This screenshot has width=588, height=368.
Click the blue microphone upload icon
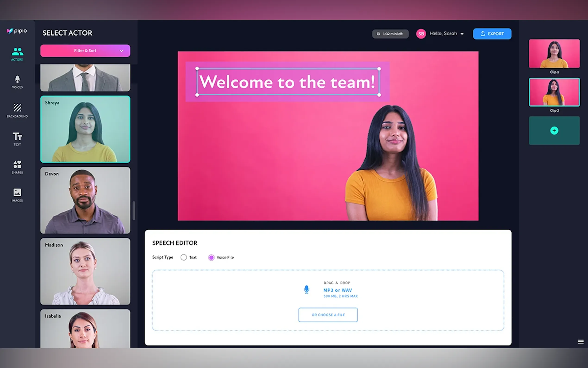pyautogui.click(x=307, y=289)
